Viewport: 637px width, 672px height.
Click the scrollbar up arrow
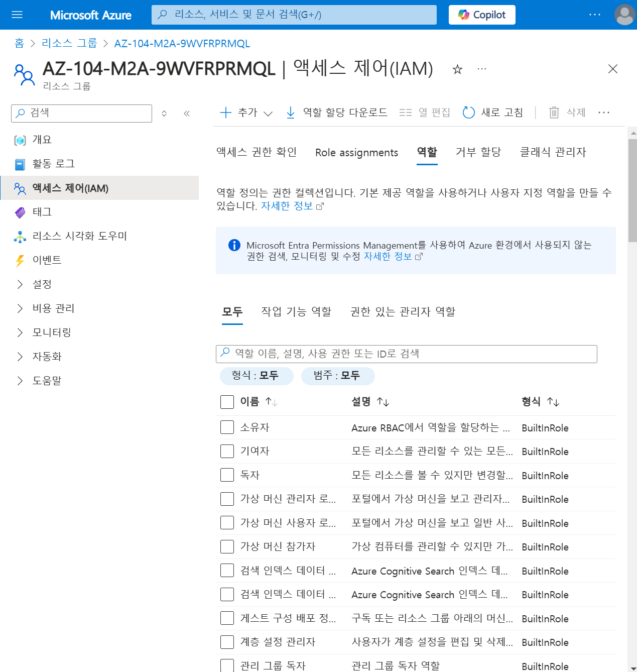[632, 133]
